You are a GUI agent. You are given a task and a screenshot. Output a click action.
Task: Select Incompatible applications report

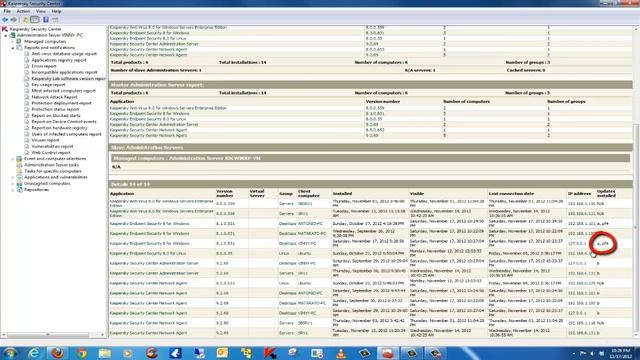64,72
